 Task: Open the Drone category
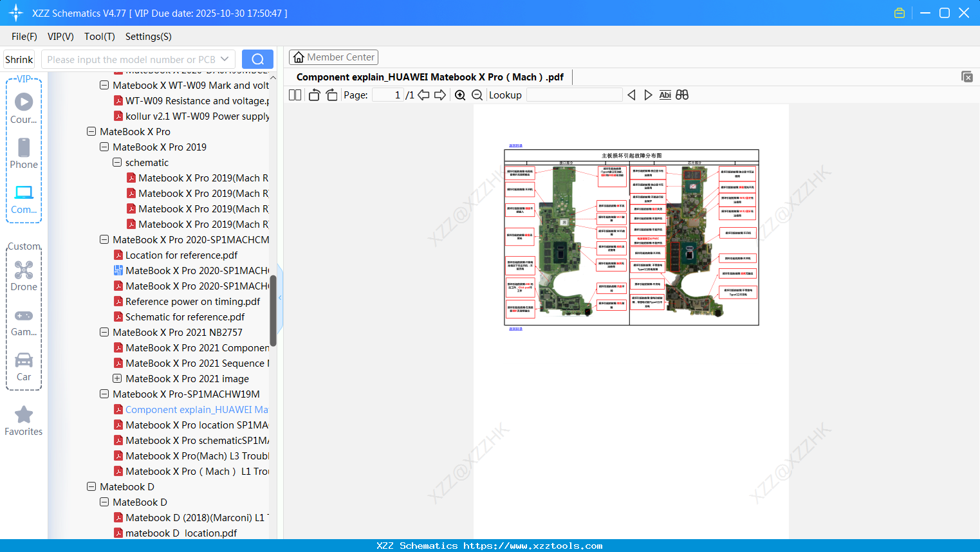[x=24, y=275]
